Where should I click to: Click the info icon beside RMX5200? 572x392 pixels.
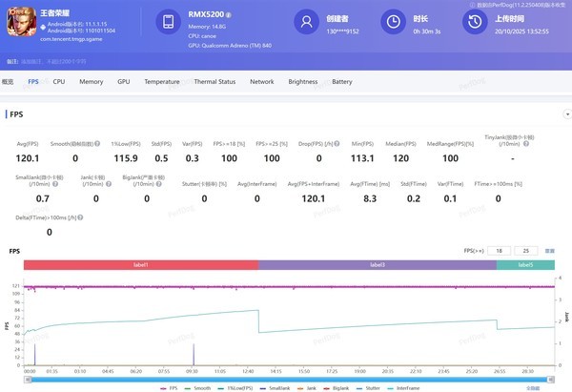pyautogui.click(x=229, y=15)
